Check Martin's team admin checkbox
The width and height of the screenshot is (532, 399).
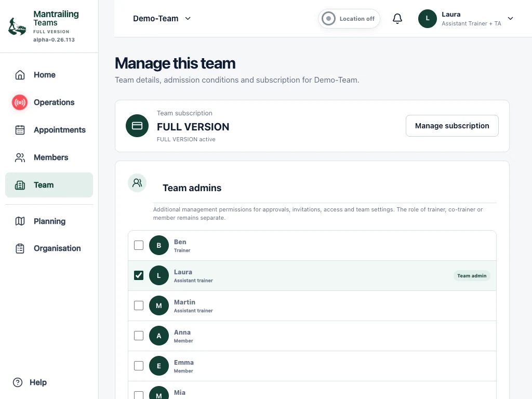[x=139, y=305]
